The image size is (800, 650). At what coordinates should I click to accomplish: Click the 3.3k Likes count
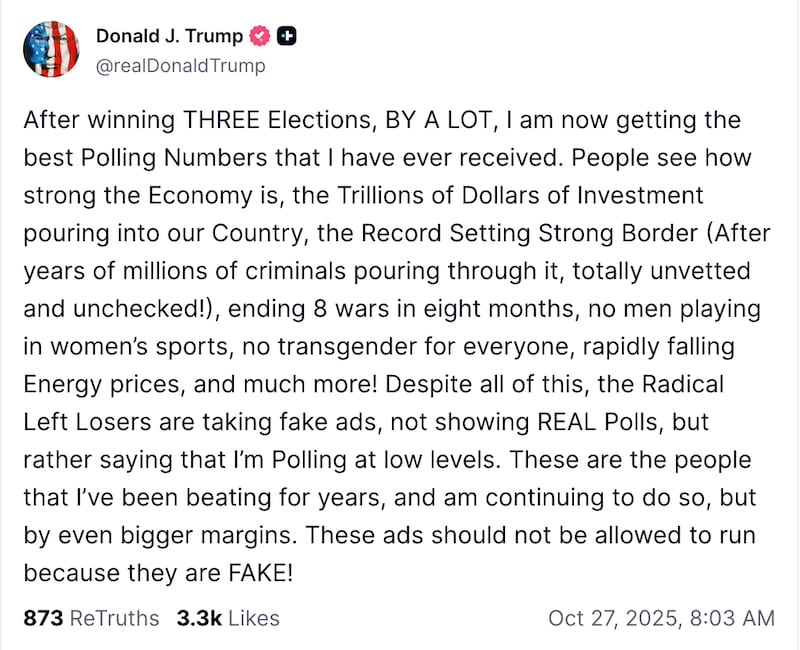[x=197, y=618]
